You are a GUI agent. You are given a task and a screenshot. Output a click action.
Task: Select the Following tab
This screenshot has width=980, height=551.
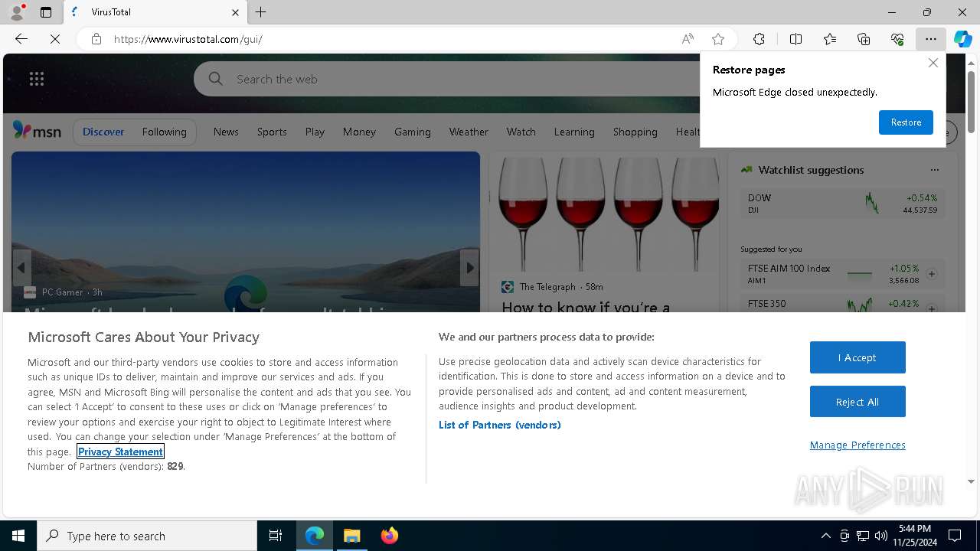[x=164, y=132]
